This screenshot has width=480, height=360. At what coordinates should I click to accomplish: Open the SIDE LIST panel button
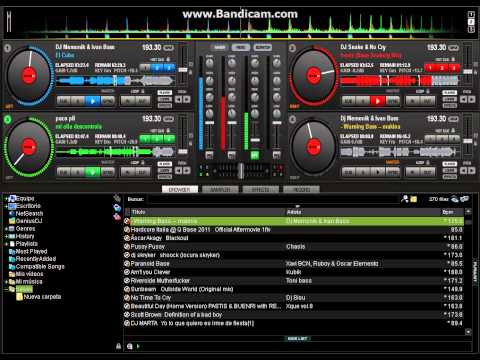[297, 339]
